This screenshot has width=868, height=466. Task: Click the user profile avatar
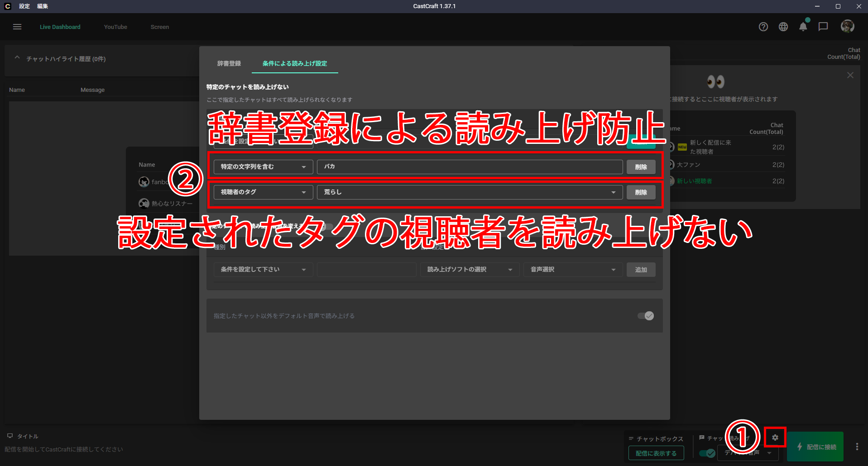pyautogui.click(x=848, y=26)
